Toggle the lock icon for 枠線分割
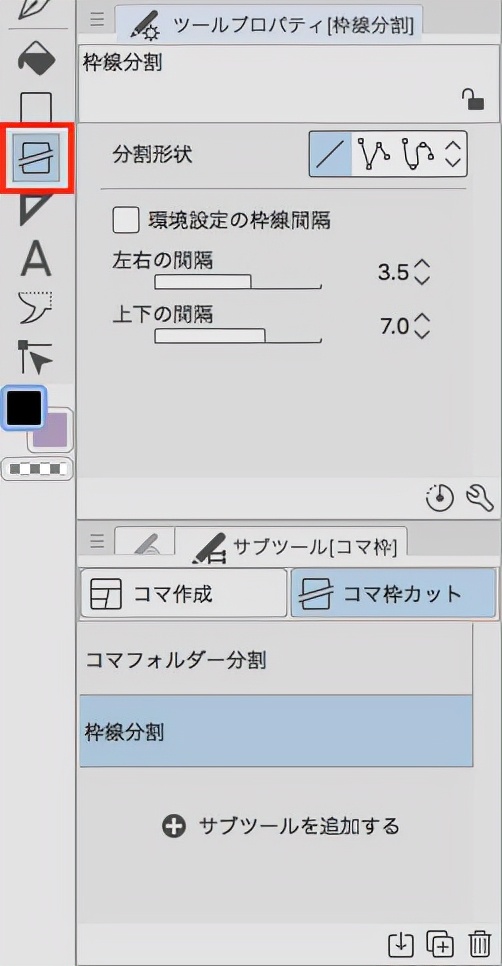 coord(472,99)
